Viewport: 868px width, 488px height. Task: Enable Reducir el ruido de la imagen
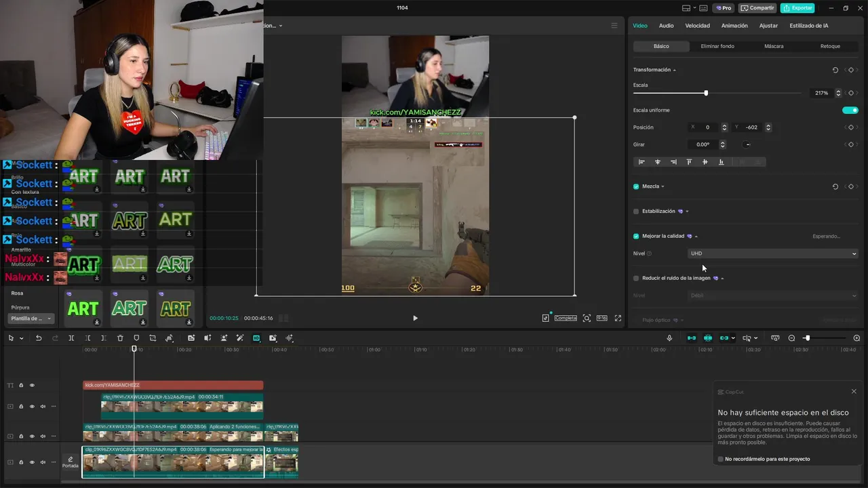[x=636, y=278]
